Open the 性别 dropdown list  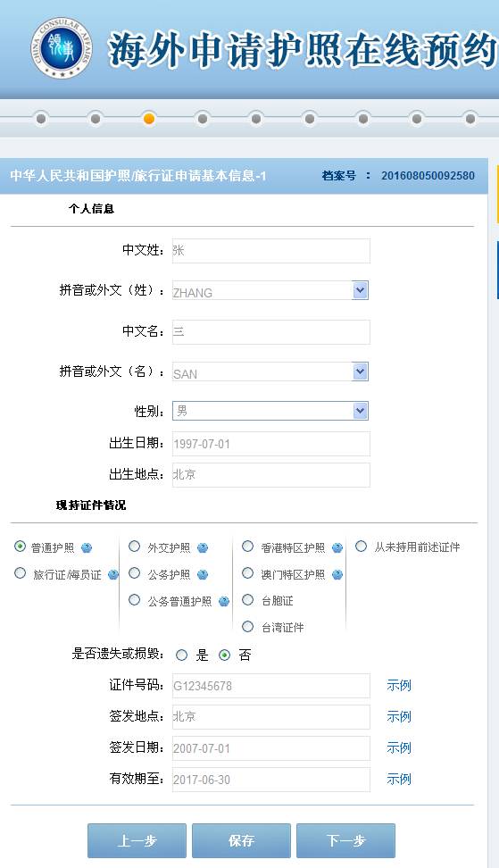click(x=360, y=411)
